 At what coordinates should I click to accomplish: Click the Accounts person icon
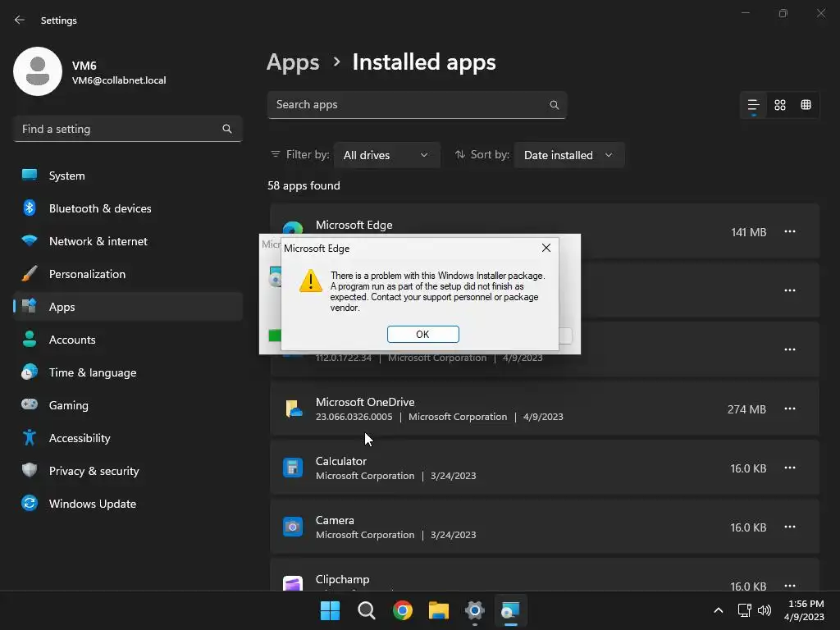click(30, 339)
